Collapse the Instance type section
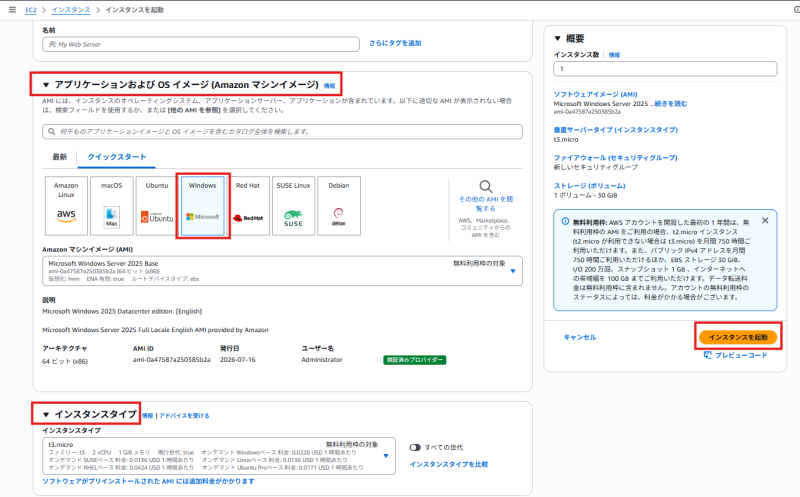The height and width of the screenshot is (497, 800). [x=46, y=414]
